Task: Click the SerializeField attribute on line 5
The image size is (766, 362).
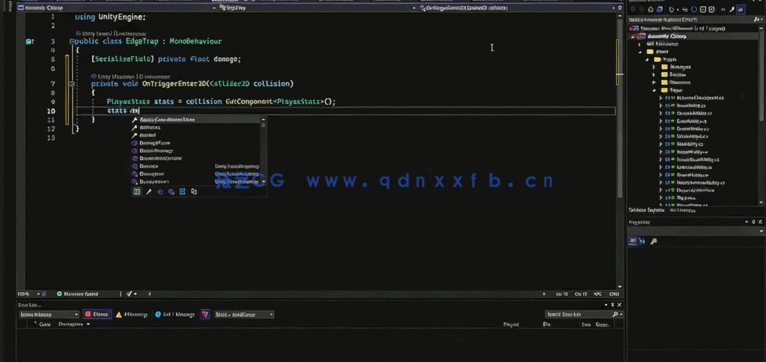Action: 123,59
